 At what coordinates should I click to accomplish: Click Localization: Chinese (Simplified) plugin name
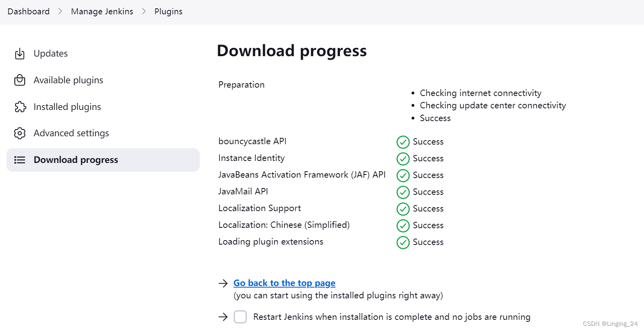284,225
